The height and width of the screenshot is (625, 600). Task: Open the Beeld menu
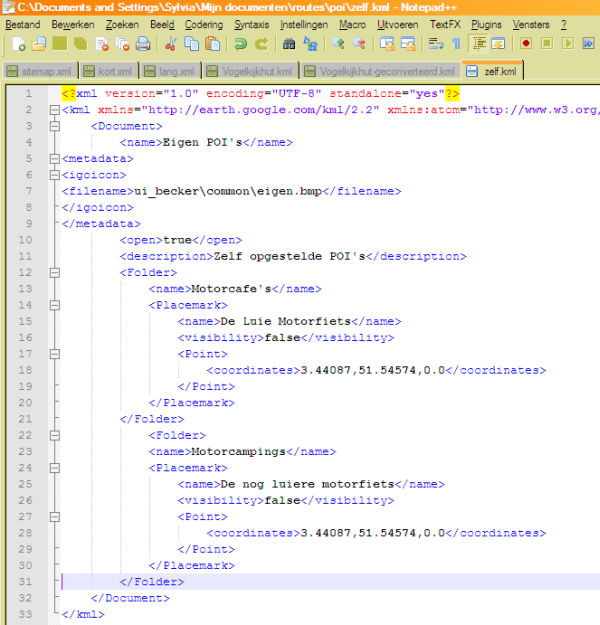[162, 25]
